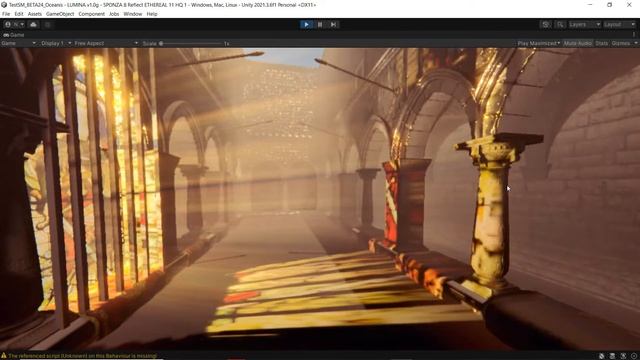Click the version control icon beside cloud
Screen dimensions: 640x360
(x=47, y=24)
